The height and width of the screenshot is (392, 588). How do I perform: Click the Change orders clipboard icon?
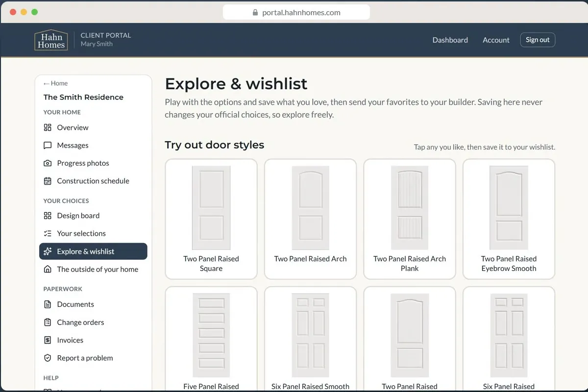[48, 322]
